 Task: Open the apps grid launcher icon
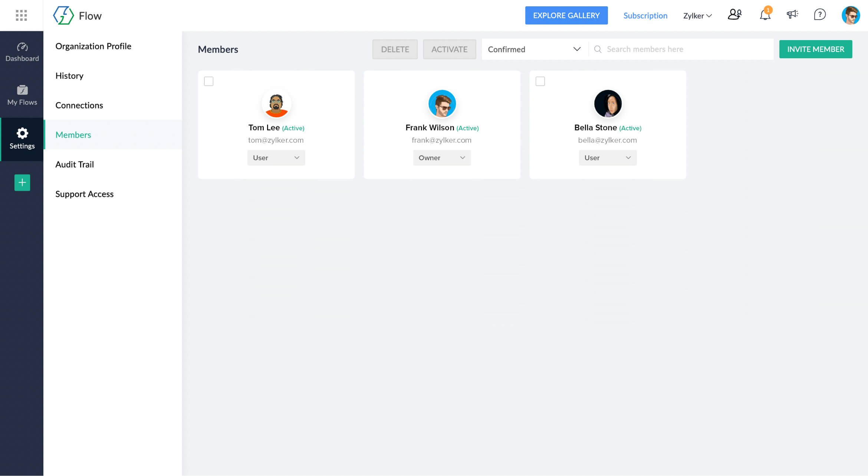(x=21, y=15)
